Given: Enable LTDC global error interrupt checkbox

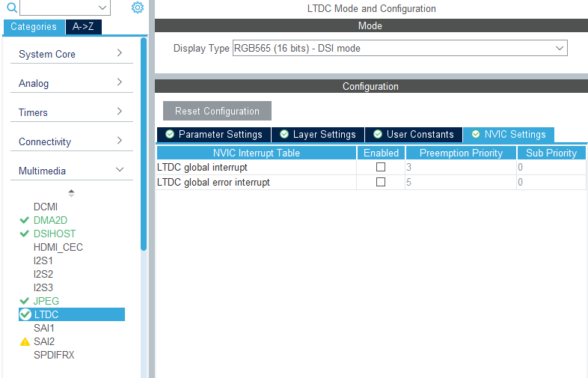Looking at the screenshot, I should tap(381, 182).
